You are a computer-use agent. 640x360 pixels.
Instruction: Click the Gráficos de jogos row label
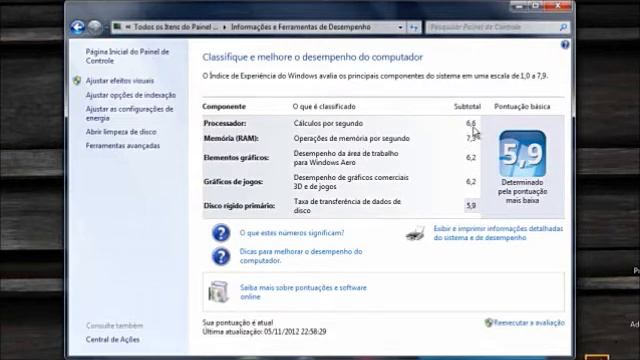click(x=233, y=182)
